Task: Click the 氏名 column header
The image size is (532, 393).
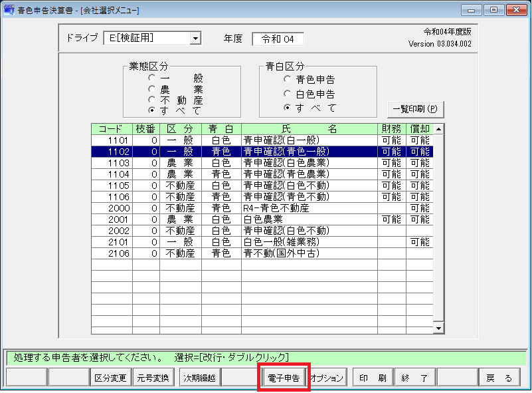Action: coord(310,129)
